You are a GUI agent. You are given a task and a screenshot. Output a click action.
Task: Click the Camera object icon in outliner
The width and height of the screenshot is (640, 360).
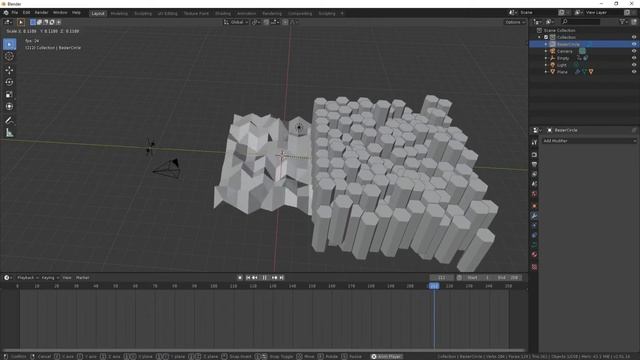click(x=552, y=51)
